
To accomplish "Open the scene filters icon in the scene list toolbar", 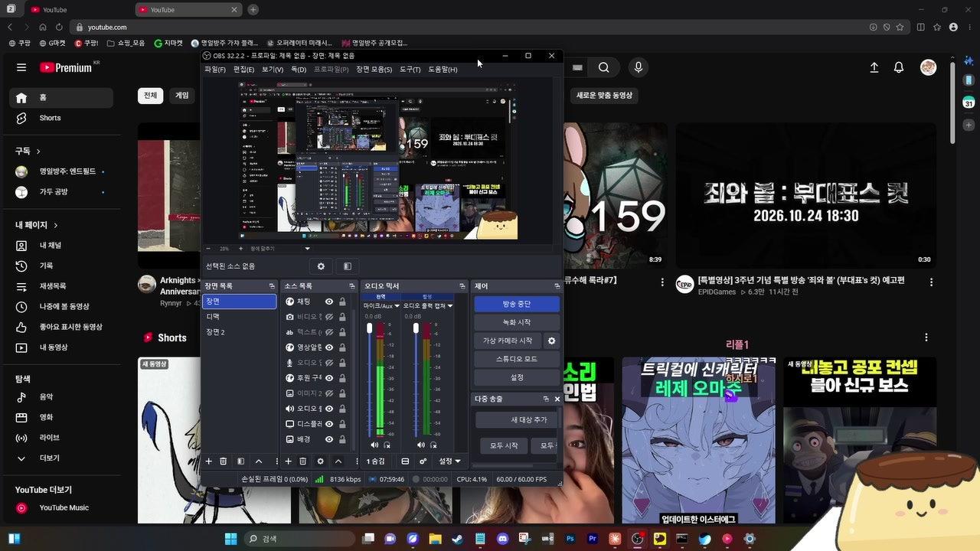I will pyautogui.click(x=240, y=461).
